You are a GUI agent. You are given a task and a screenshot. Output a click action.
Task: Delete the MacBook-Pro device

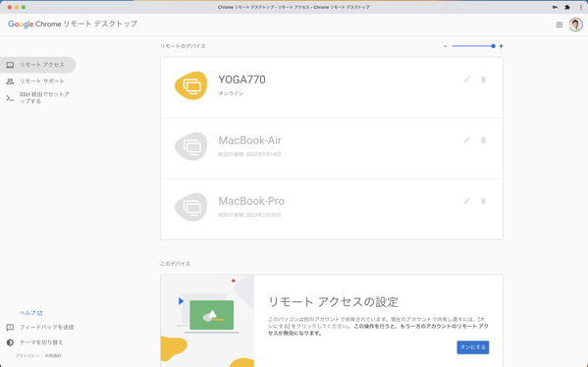coord(483,201)
